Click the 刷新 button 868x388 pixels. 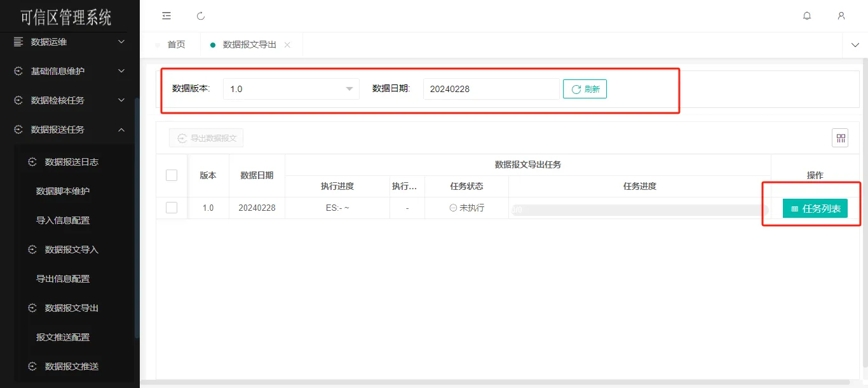click(585, 89)
